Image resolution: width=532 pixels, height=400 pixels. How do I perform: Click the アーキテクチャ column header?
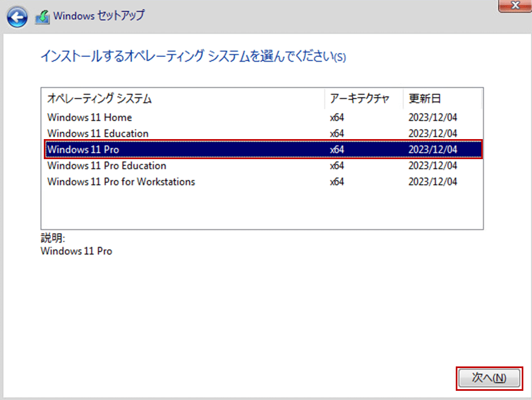coord(364,99)
